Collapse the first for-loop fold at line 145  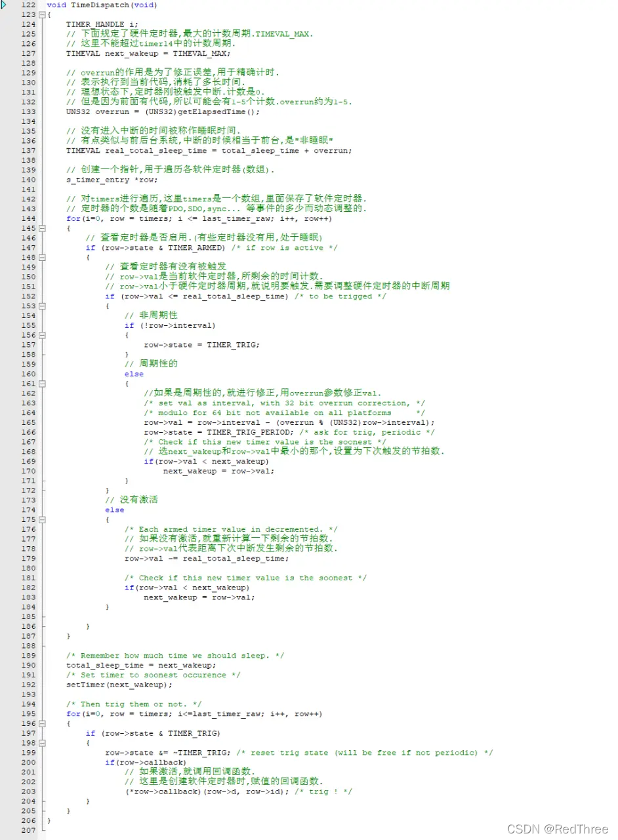43,228
